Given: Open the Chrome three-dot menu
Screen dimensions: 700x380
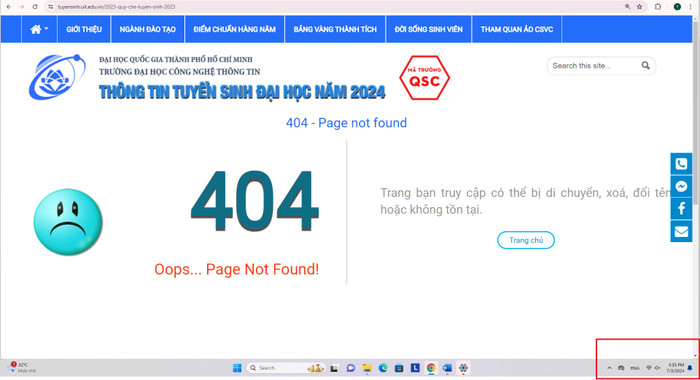Looking at the screenshot, I should [x=690, y=7].
